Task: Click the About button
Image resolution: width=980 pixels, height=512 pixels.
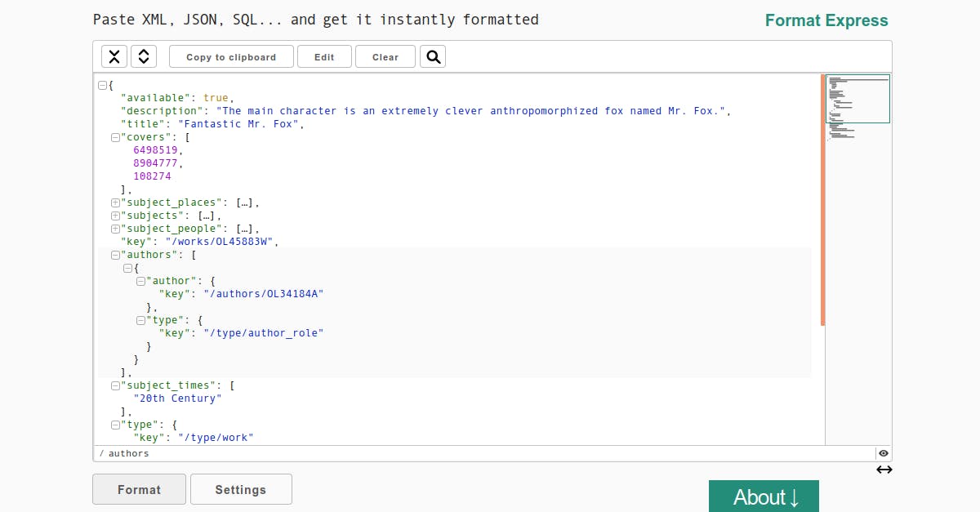Action: point(764,496)
